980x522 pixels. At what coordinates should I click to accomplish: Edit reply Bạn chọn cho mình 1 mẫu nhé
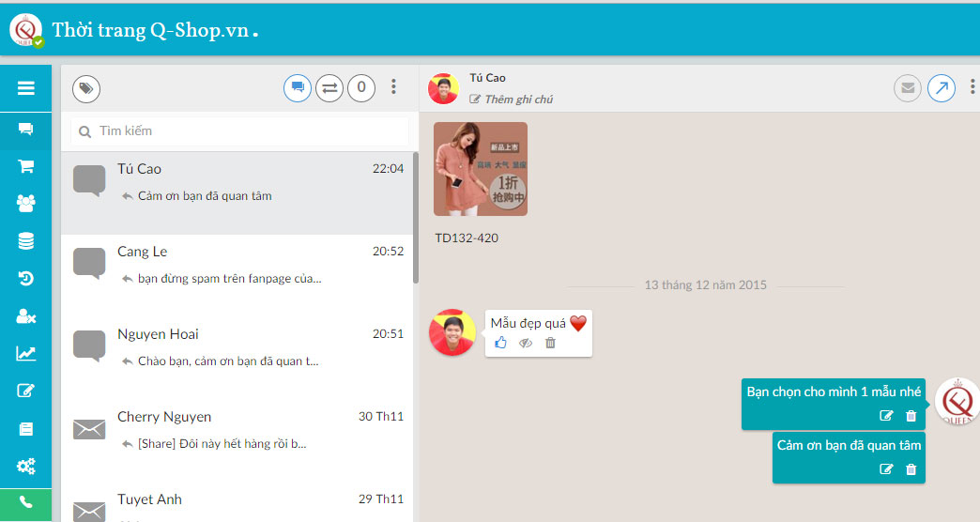(886, 416)
